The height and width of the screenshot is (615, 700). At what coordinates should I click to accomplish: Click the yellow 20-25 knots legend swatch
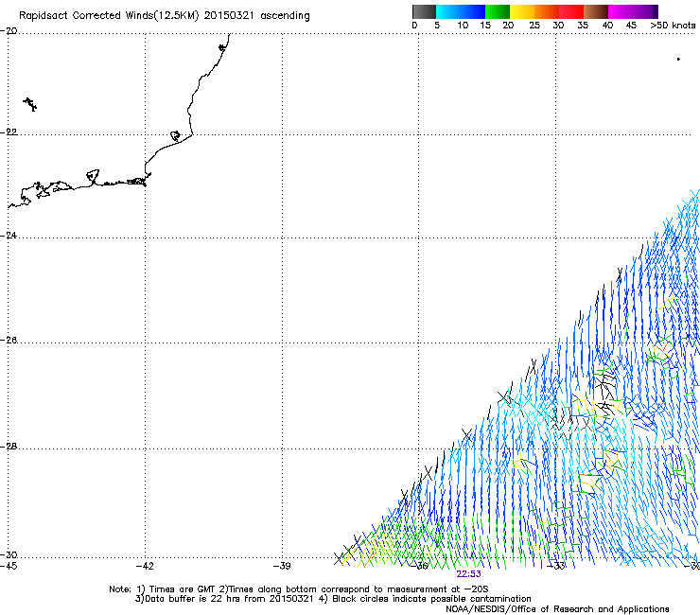click(522, 11)
